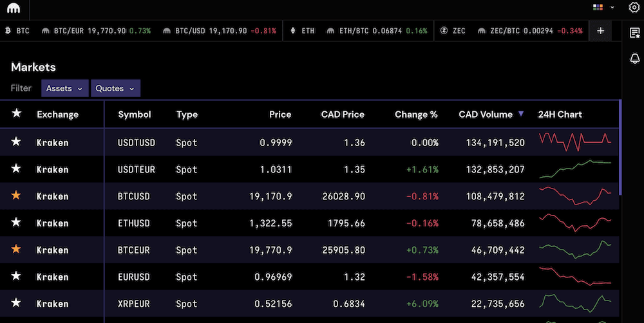This screenshot has height=323, width=644.
Task: Open the ETHUSD symbol row
Action: click(x=133, y=223)
